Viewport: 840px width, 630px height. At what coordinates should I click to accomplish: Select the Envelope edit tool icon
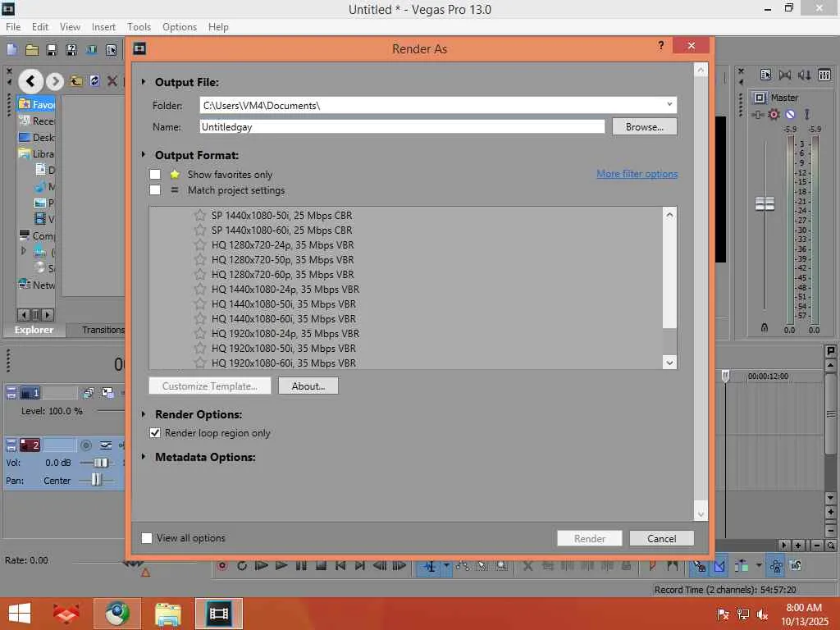click(x=463, y=566)
